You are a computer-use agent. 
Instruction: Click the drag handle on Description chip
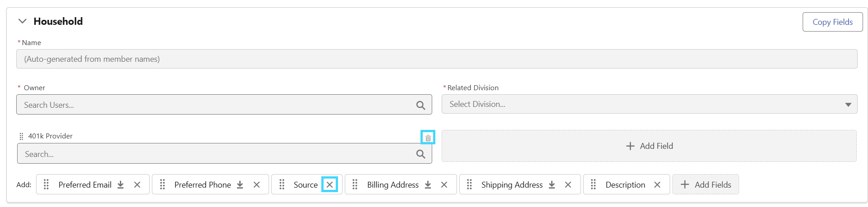click(593, 184)
